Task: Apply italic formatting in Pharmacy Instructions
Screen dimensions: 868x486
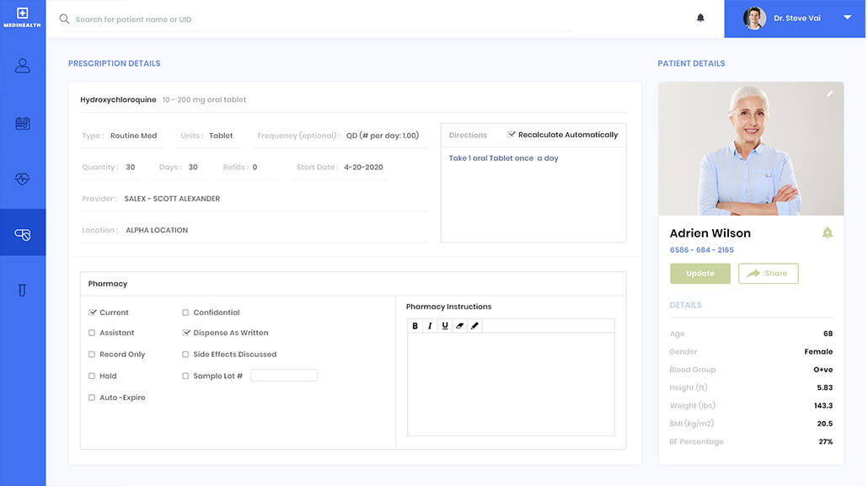Action: [x=429, y=325]
